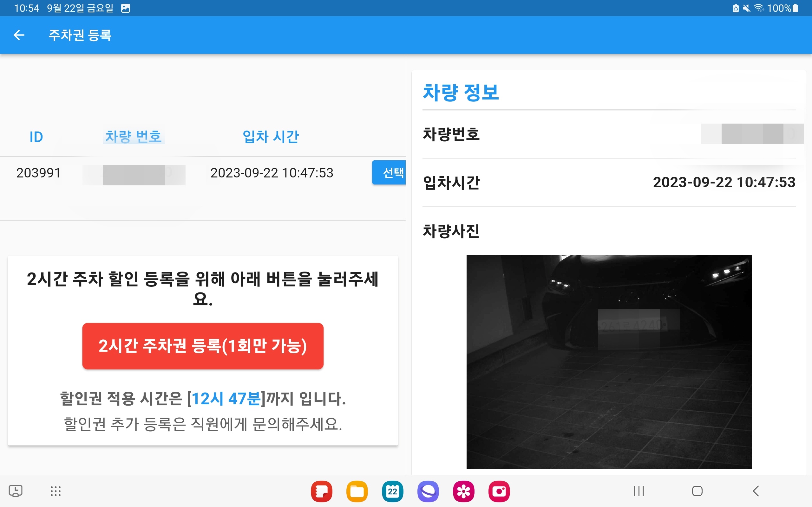Viewport: 812px width, 507px height.
Task: Open the Samsung Notes app
Action: (321, 491)
